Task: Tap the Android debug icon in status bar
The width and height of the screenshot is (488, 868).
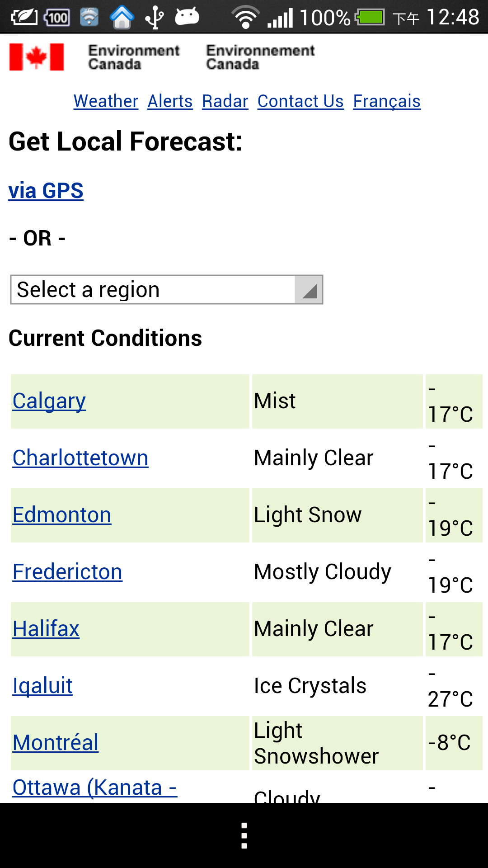Action: [x=187, y=17]
